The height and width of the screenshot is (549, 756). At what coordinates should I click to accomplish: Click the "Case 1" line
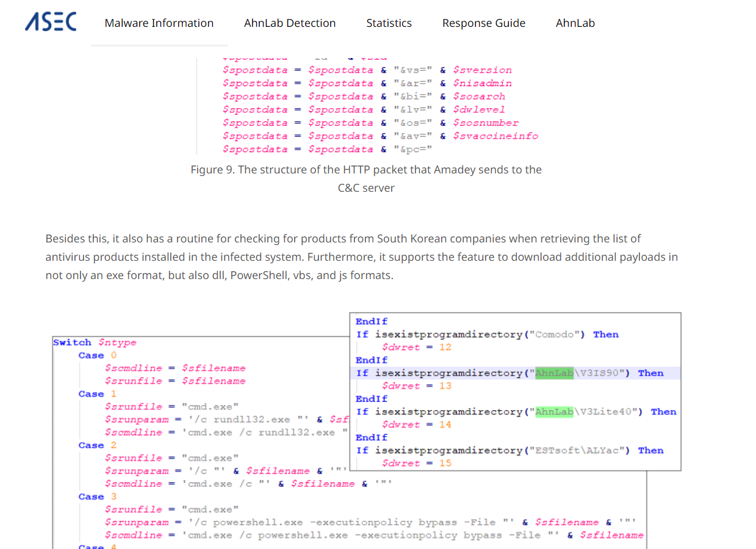click(98, 394)
